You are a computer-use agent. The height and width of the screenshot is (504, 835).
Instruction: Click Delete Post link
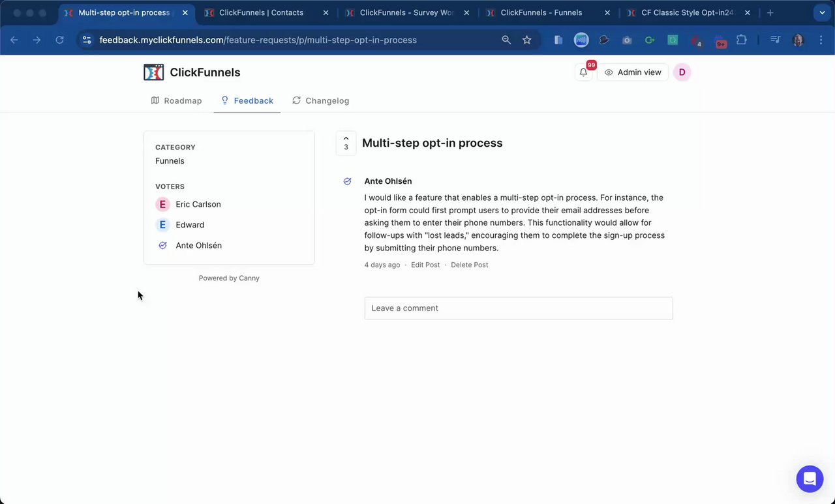point(470,265)
